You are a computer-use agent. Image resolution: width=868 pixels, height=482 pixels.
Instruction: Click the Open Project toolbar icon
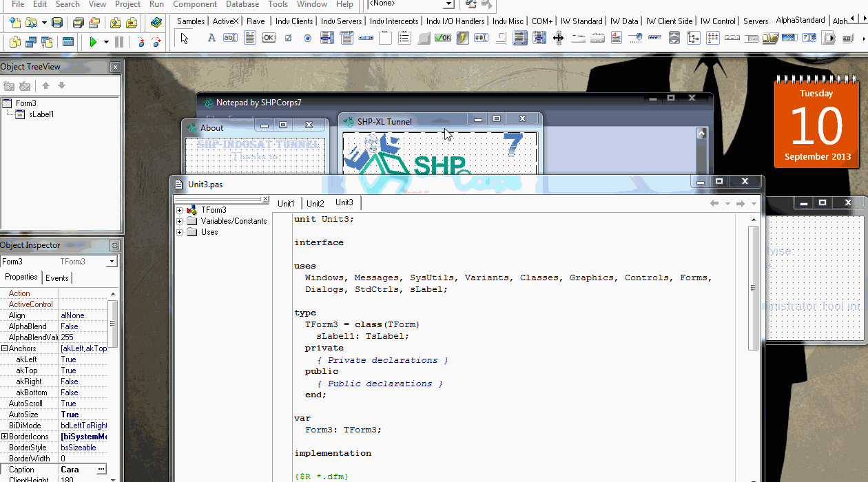[x=94, y=23]
